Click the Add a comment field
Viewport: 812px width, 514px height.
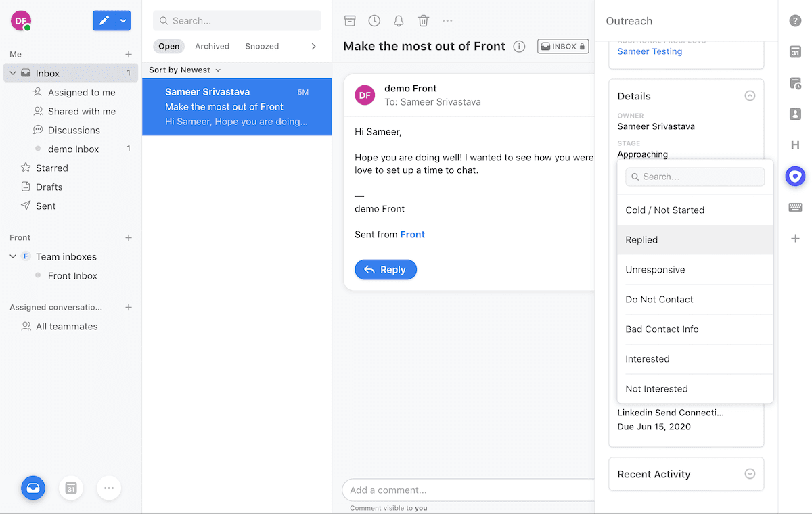click(467, 490)
